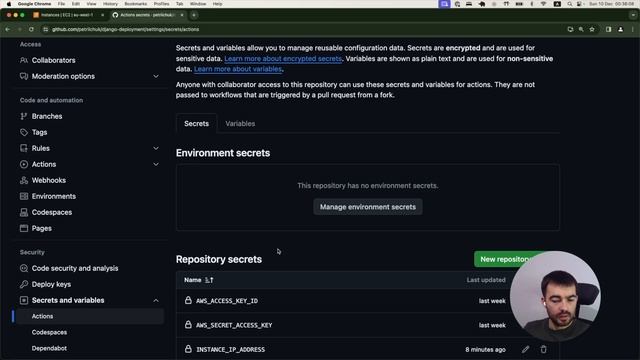Click the Actions play icon in sidebar
640x360 pixels.
[x=24, y=164]
